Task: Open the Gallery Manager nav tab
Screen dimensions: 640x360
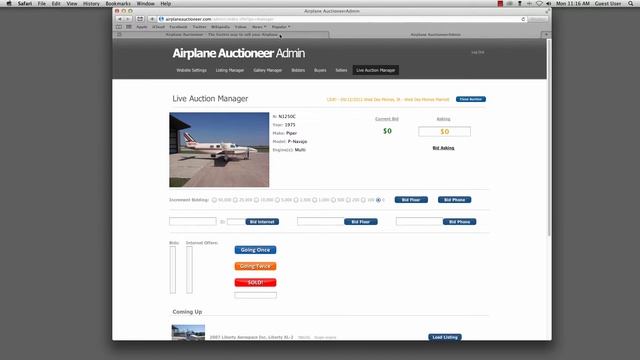Action: (x=267, y=70)
